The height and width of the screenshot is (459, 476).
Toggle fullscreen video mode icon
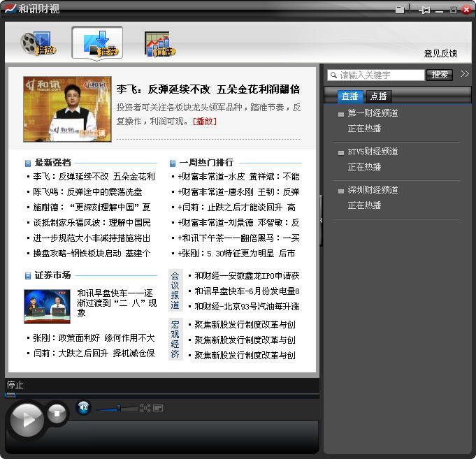tap(145, 408)
